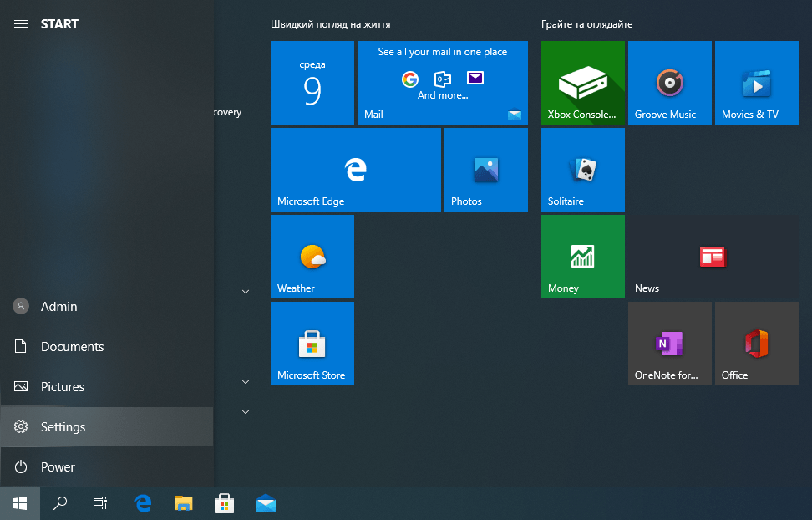Open taskbar Search magnifier
812x520 pixels.
[x=60, y=503]
